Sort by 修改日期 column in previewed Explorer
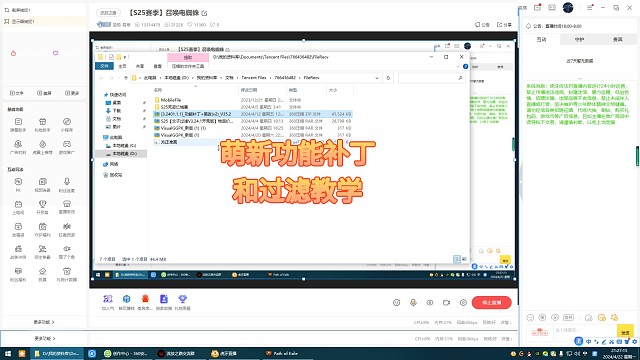Screen dimensions: 640x360 pos(249,90)
